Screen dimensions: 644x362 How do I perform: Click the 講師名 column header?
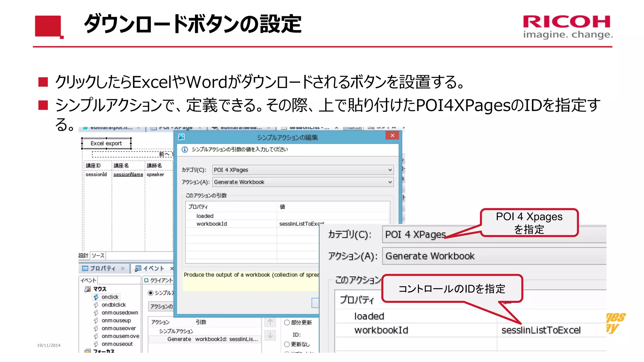click(154, 166)
